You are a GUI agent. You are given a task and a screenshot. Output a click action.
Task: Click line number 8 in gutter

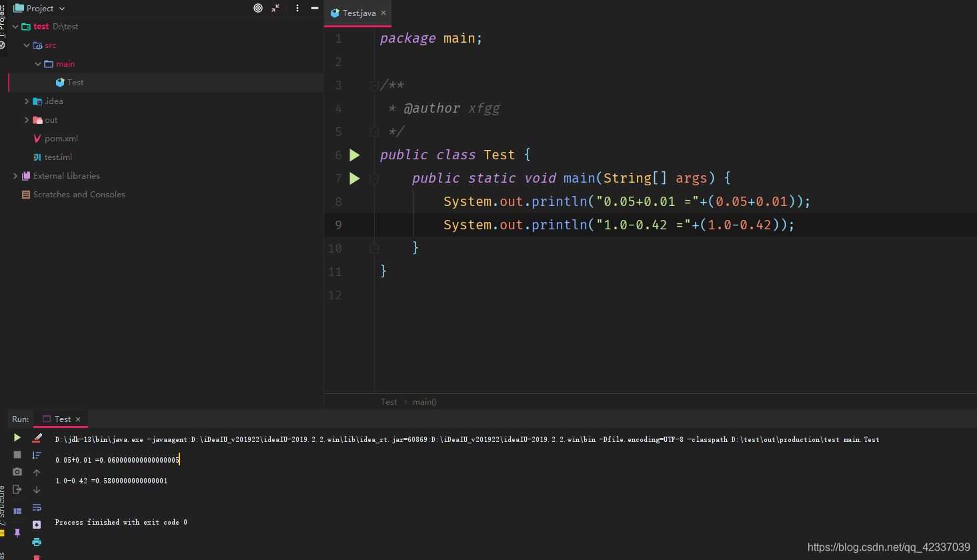[x=338, y=201]
